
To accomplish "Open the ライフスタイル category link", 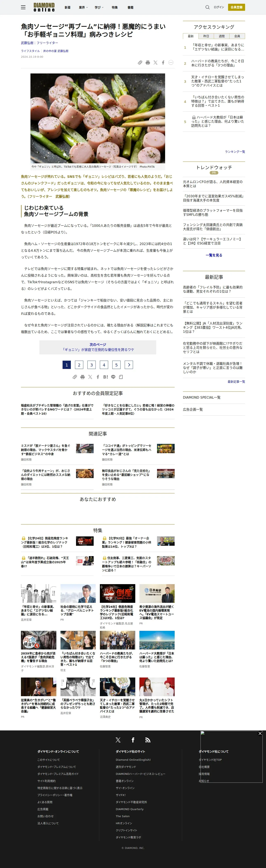I will [x=30, y=51].
